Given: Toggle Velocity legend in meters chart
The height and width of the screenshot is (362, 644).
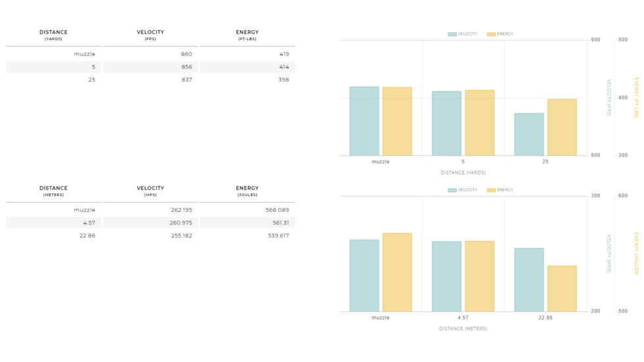Looking at the screenshot, I should tap(462, 190).
